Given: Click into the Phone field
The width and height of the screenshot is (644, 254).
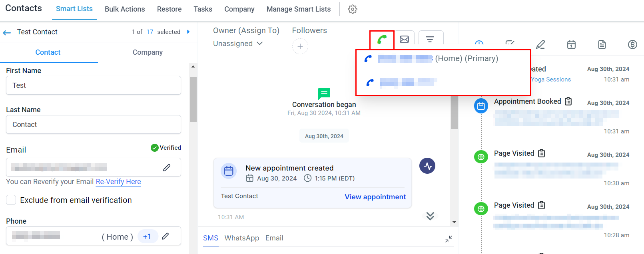Looking at the screenshot, I should click(x=94, y=236).
